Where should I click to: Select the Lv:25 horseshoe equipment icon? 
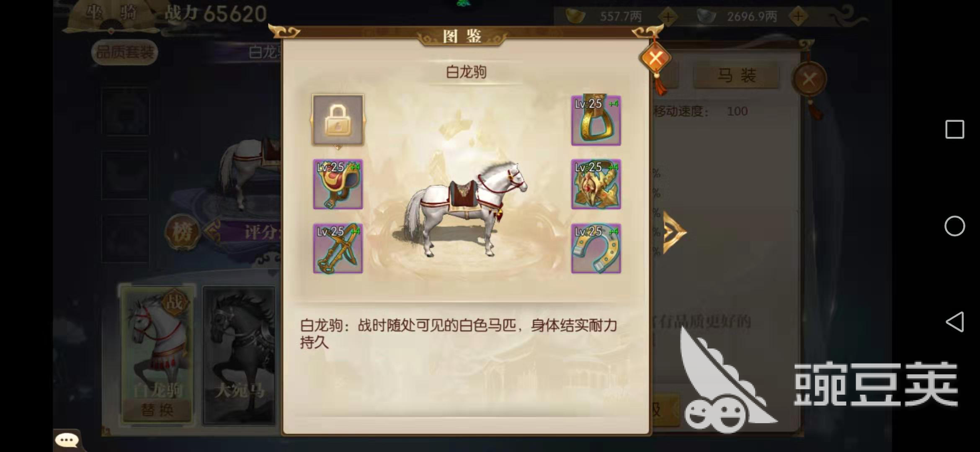click(x=596, y=248)
